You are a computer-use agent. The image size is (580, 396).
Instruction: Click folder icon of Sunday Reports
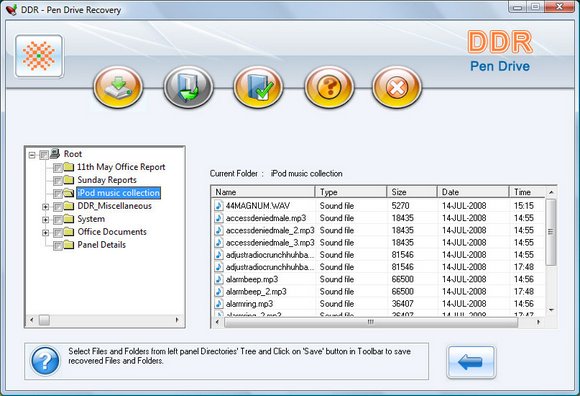coord(69,180)
